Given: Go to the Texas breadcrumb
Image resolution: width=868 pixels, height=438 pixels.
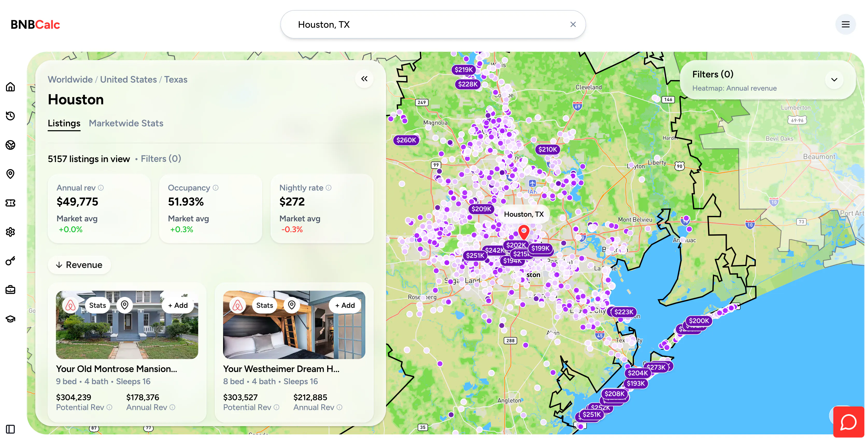Looking at the screenshot, I should 176,79.
